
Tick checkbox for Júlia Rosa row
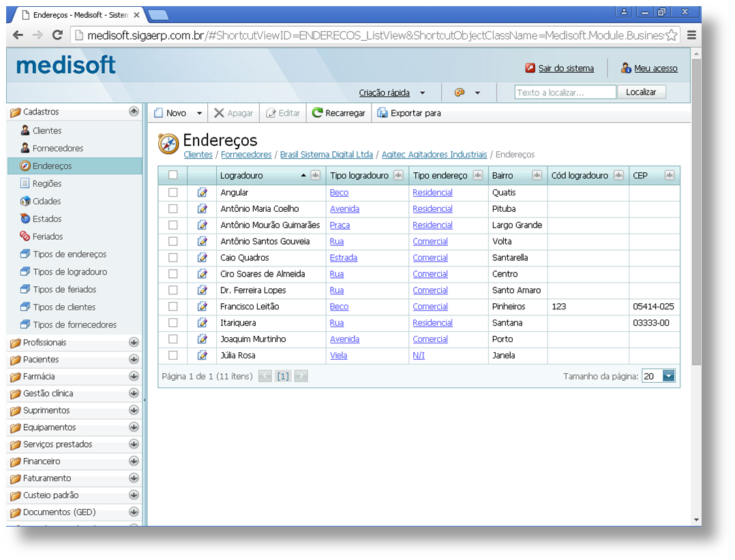point(173,356)
